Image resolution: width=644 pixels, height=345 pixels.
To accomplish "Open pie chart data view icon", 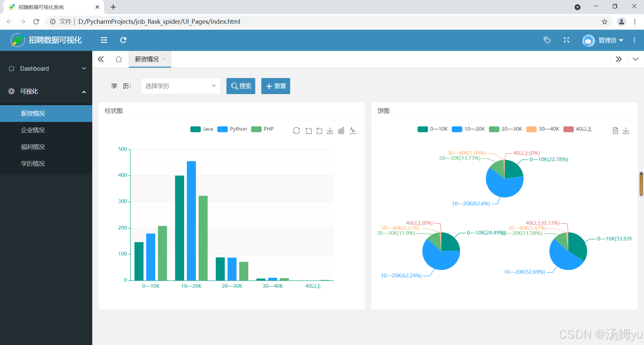I will click(x=615, y=131).
